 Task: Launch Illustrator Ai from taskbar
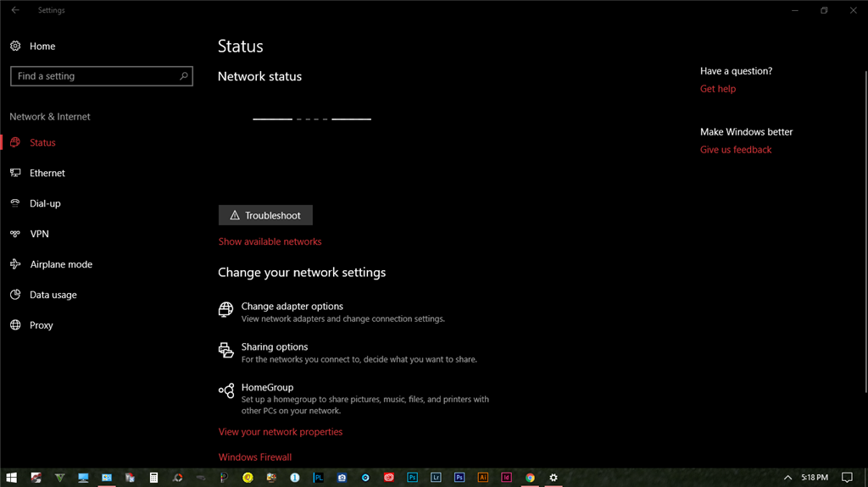(x=482, y=477)
